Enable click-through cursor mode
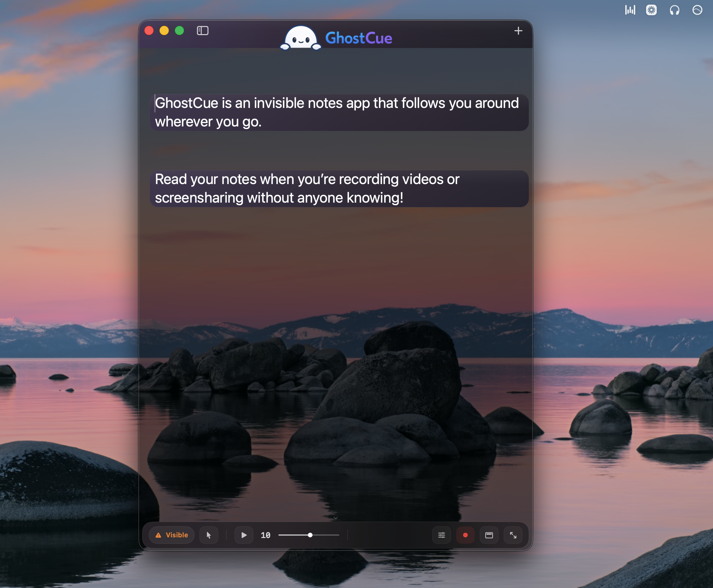713x588 pixels. (x=209, y=535)
